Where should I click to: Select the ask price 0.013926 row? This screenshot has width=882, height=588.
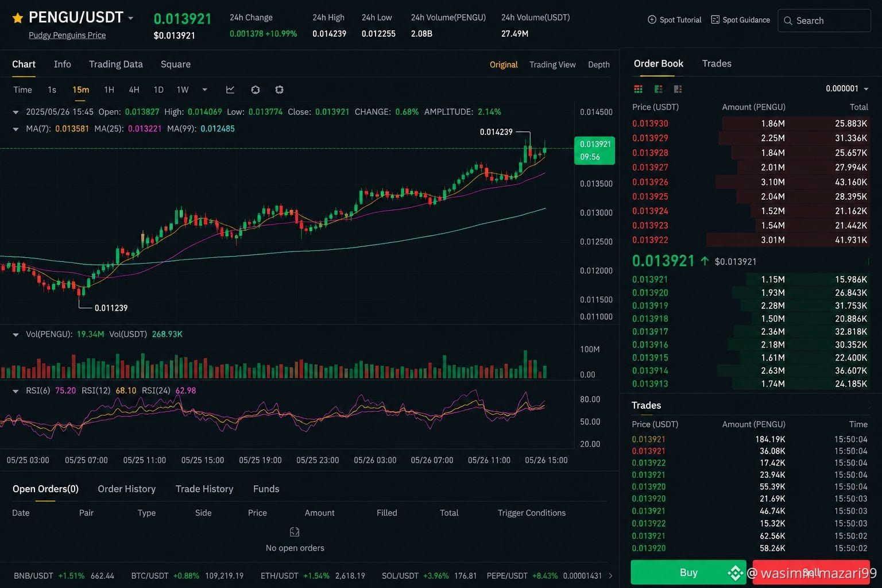coord(749,182)
